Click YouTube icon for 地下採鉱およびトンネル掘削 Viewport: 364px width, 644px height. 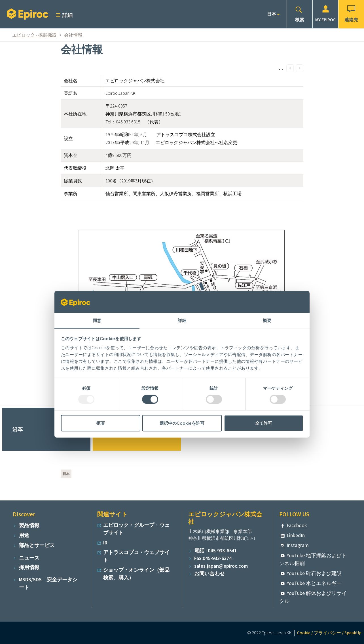coord(282,556)
